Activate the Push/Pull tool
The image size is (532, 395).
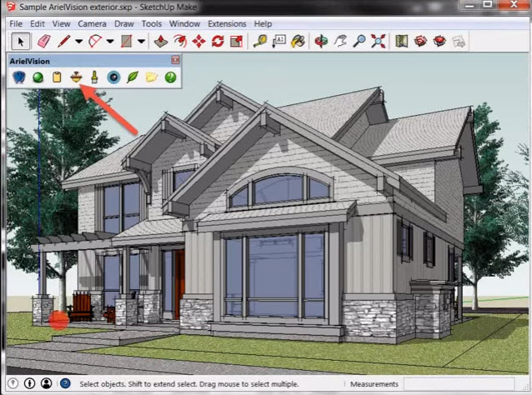click(x=160, y=41)
